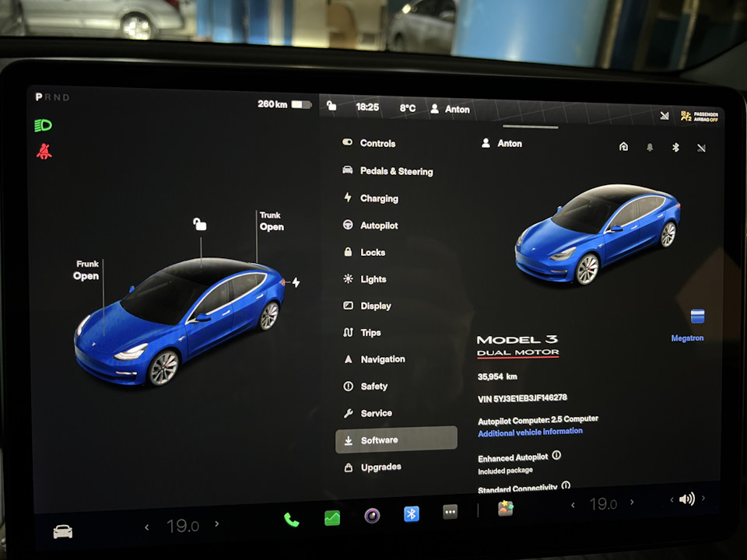Decrease driver temperature left arrow
This screenshot has height=560, width=747.
(147, 527)
